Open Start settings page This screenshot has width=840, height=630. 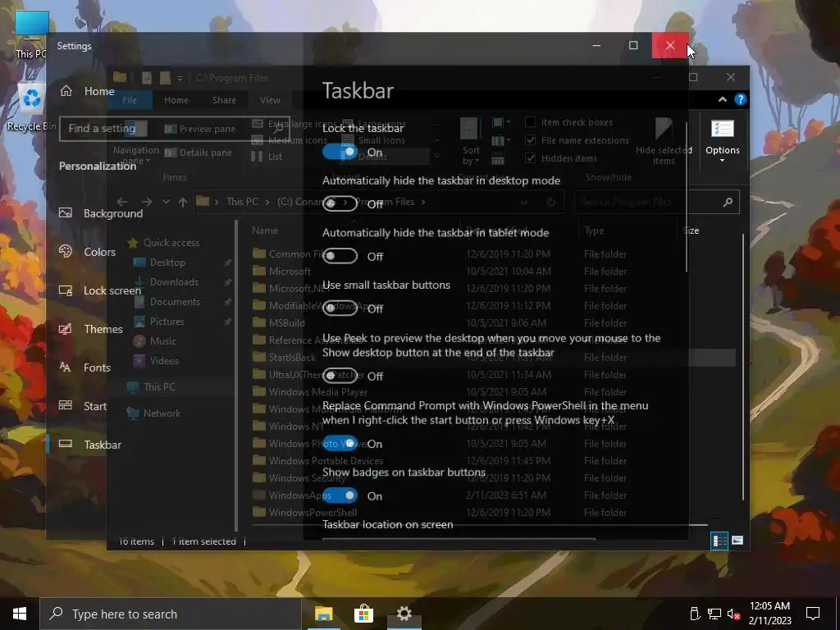(83, 406)
